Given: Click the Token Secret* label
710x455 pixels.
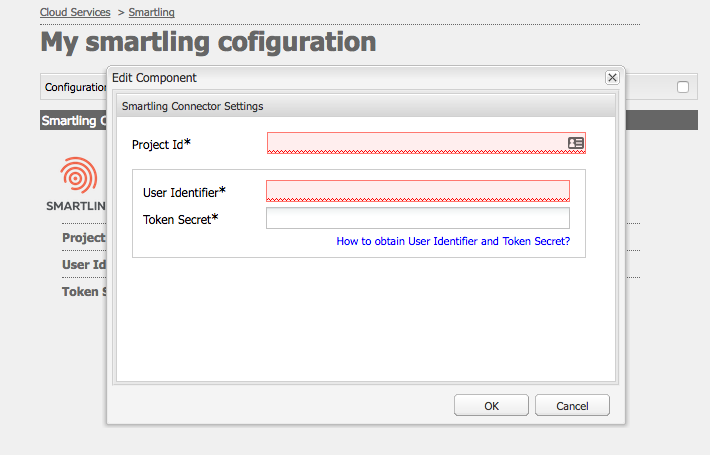Looking at the screenshot, I should click(x=181, y=220).
